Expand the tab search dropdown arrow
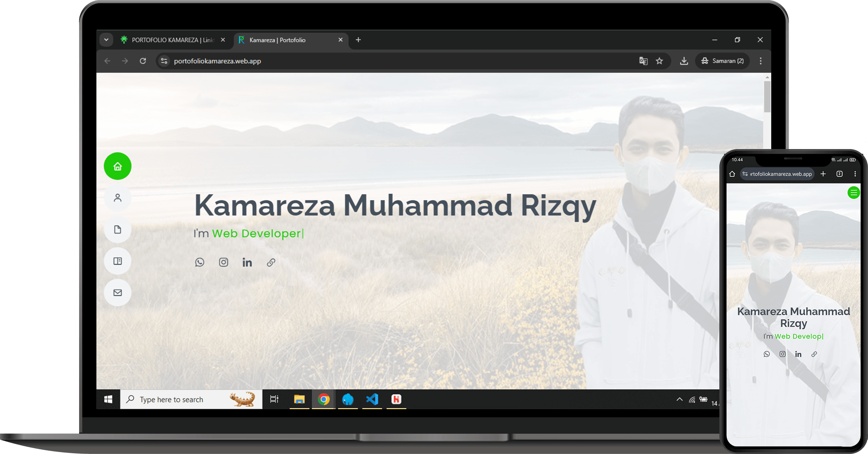Screen dimensions: 868x454 [106, 40]
